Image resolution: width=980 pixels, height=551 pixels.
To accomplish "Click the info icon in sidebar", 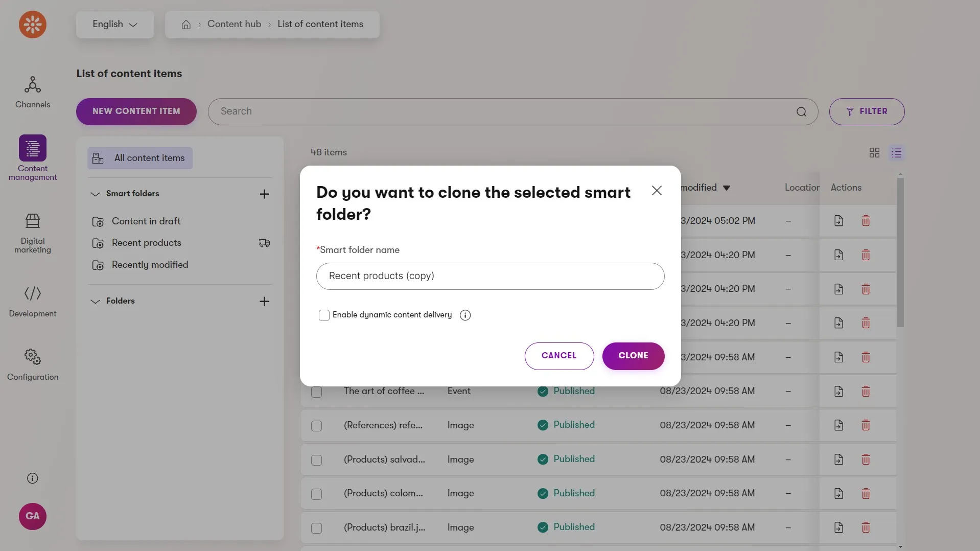I will click(32, 478).
